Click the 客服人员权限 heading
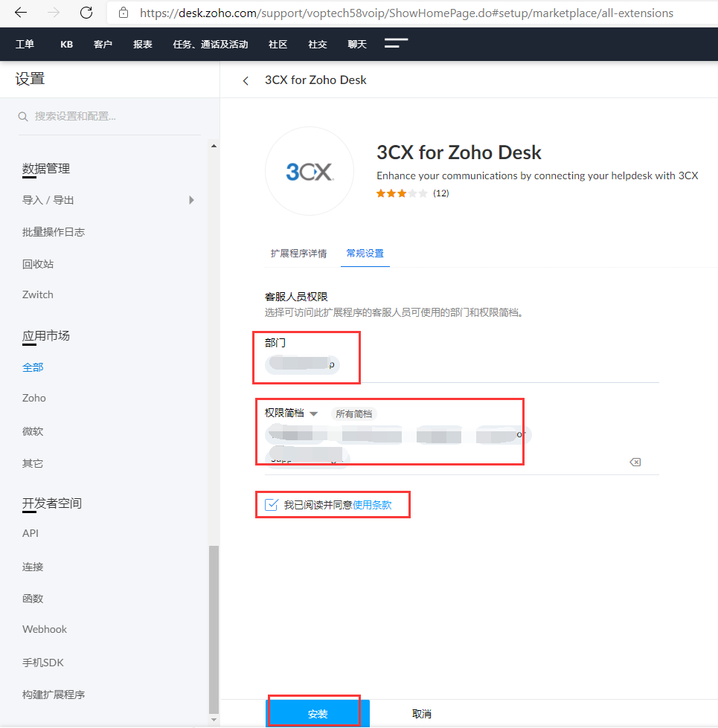 coord(296,297)
